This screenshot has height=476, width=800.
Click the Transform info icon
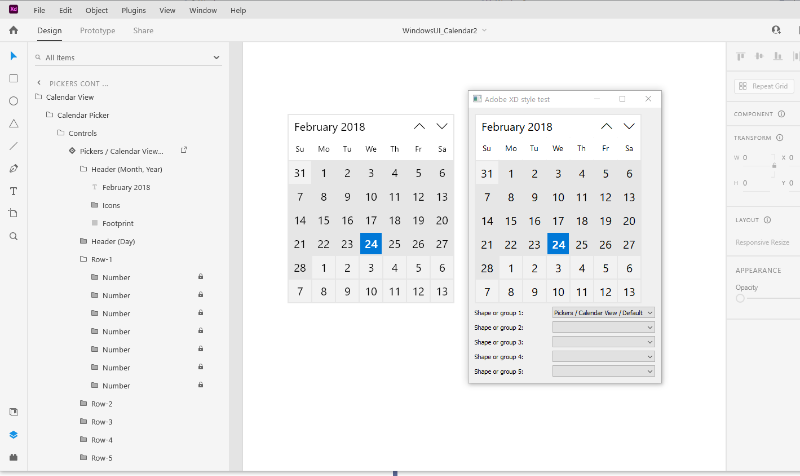(x=780, y=138)
